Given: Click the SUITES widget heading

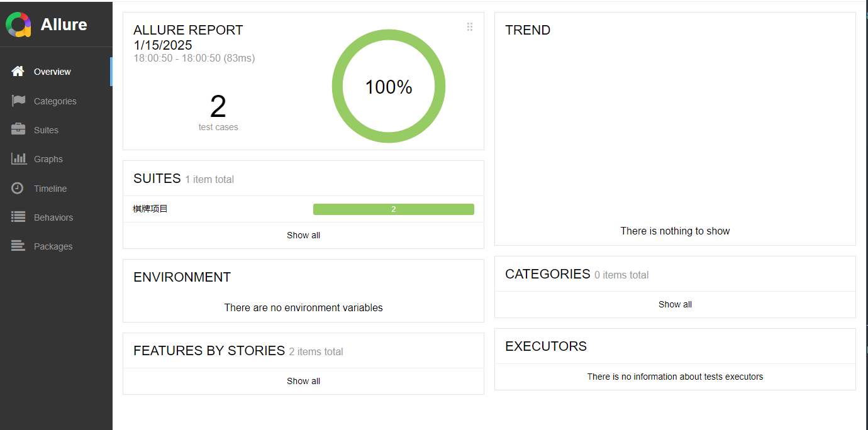Looking at the screenshot, I should [157, 179].
